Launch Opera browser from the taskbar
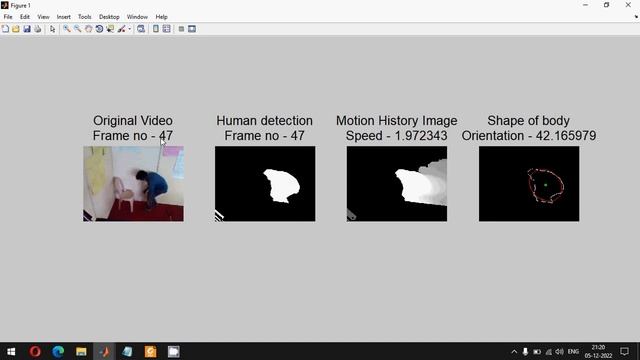 (x=35, y=351)
